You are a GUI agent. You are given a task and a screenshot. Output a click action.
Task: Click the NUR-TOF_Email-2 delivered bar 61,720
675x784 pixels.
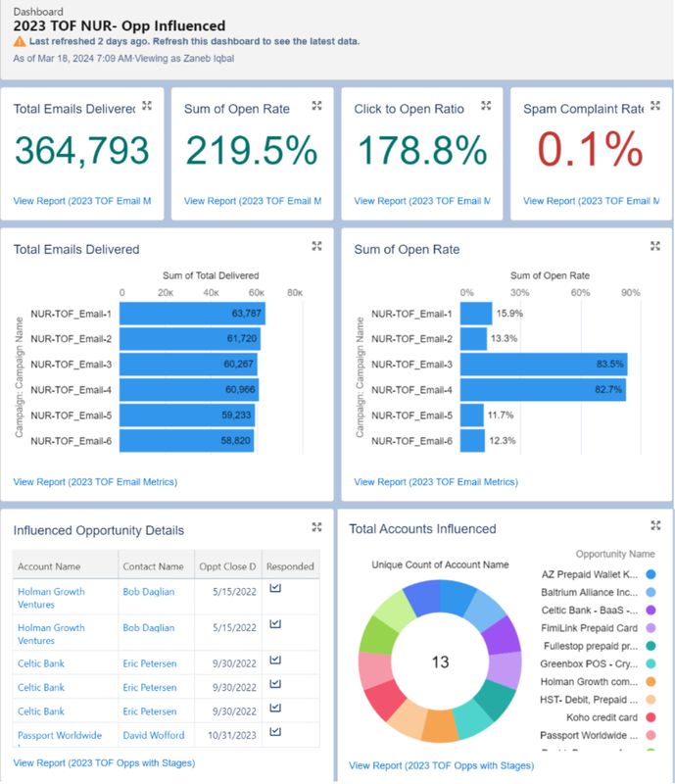(x=190, y=339)
